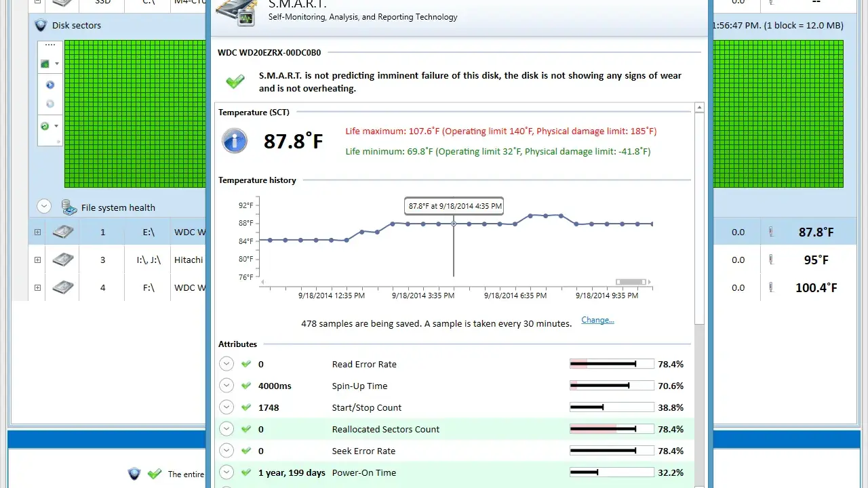
Task: Click the bottom status bar green checkmark icon
Action: [x=155, y=474]
